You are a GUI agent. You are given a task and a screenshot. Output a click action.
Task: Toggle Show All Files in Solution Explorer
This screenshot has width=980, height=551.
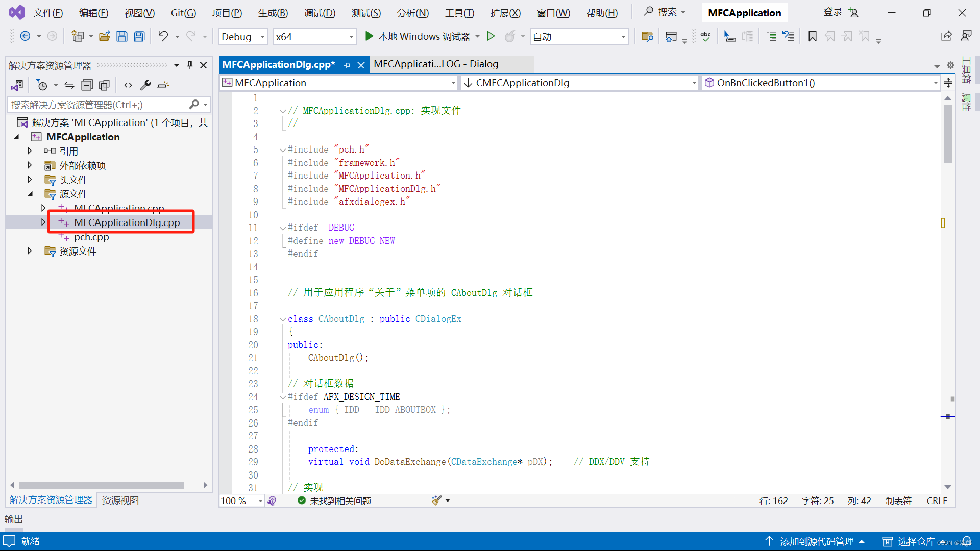[104, 85]
